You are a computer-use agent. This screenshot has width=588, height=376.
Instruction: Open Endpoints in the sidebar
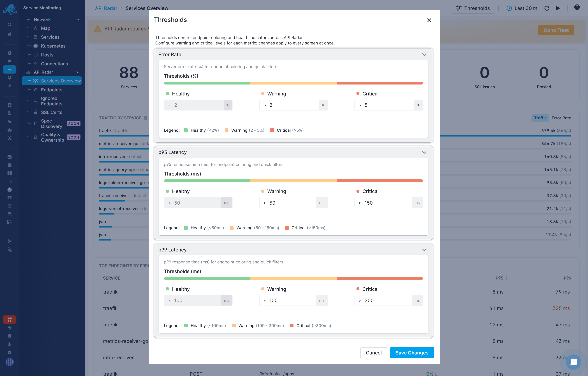[52, 90]
